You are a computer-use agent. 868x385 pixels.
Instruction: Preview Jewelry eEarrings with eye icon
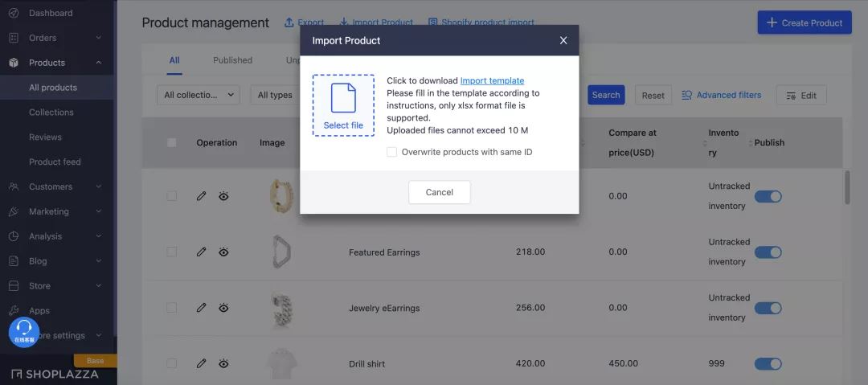(223, 308)
